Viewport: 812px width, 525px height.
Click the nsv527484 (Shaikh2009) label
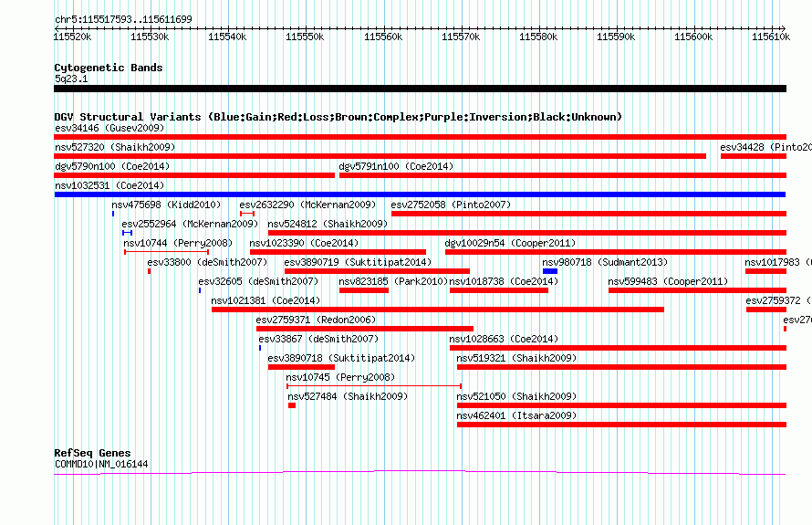coord(348,396)
